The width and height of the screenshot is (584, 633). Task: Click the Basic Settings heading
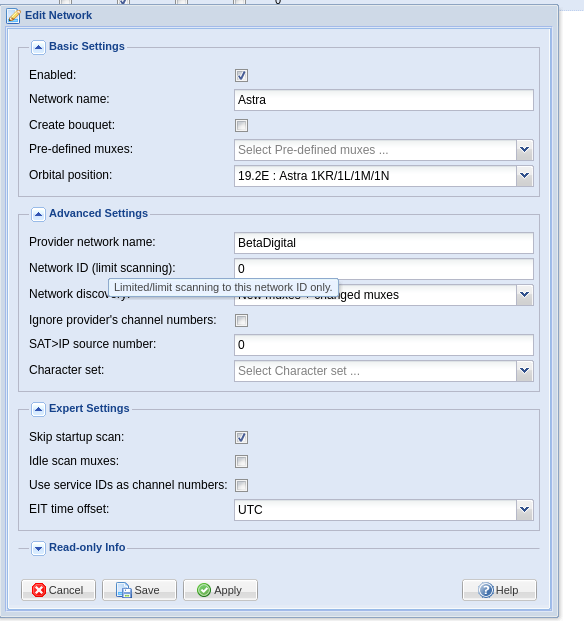[87, 46]
